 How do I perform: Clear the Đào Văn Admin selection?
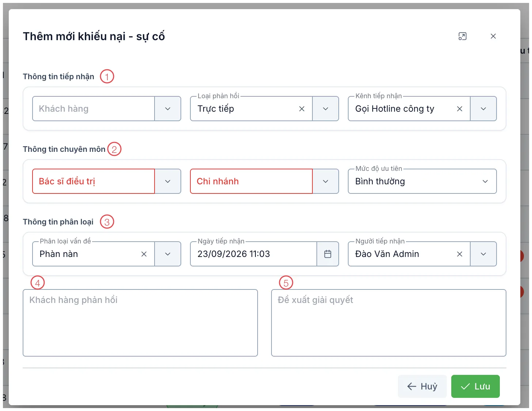pyautogui.click(x=460, y=254)
